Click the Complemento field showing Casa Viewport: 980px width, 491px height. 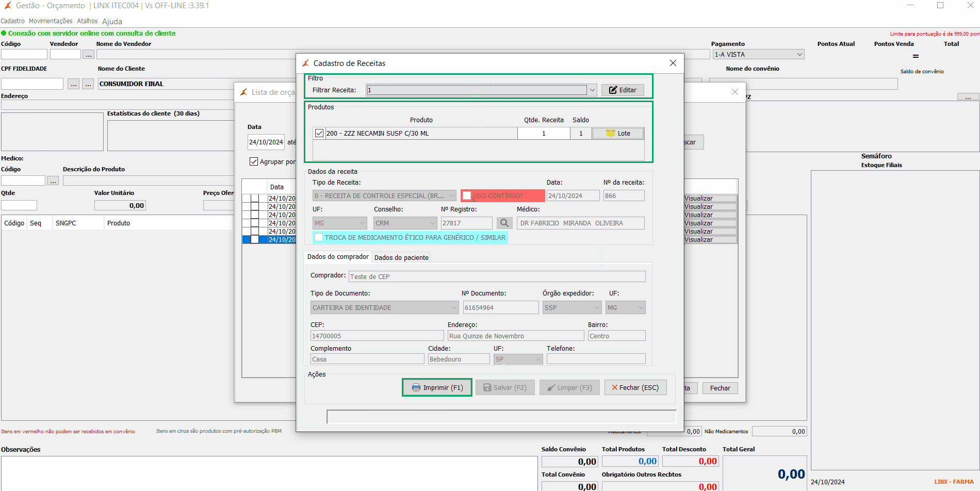(x=367, y=359)
